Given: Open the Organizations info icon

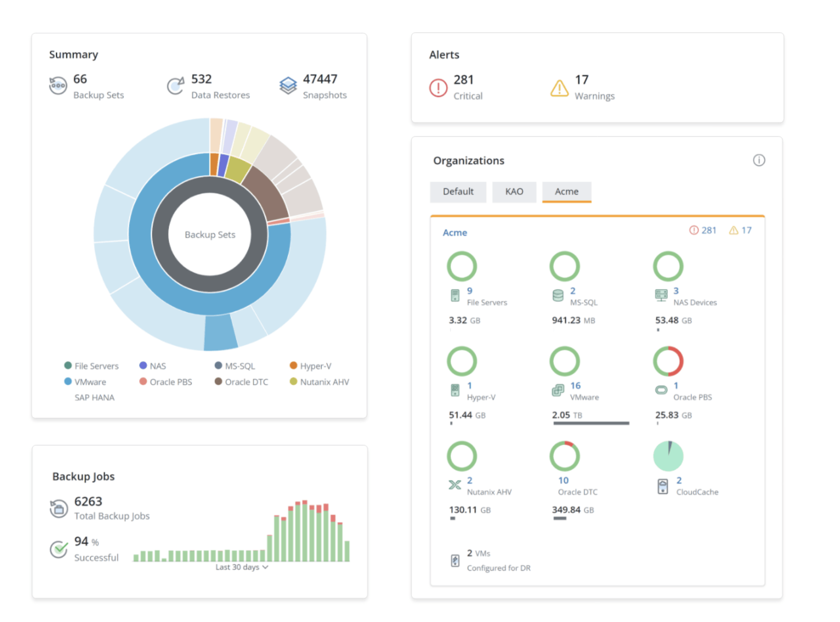Looking at the screenshot, I should pos(759,160).
